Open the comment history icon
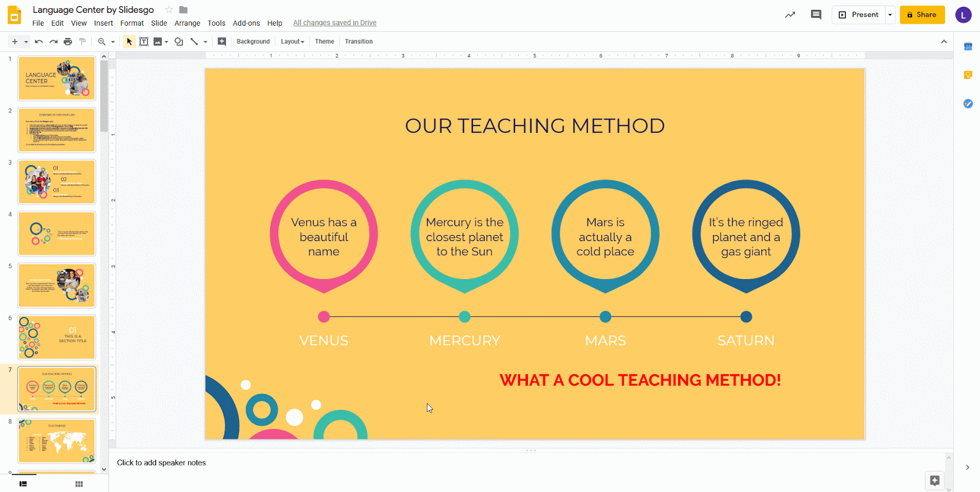The height and width of the screenshot is (492, 980). pos(816,15)
